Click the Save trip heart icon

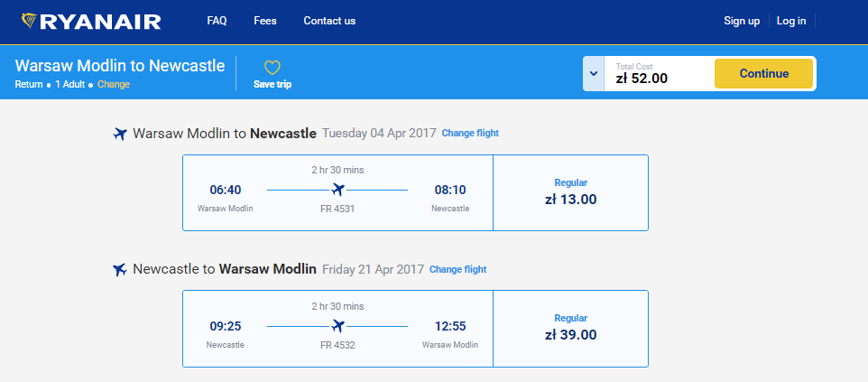click(272, 68)
